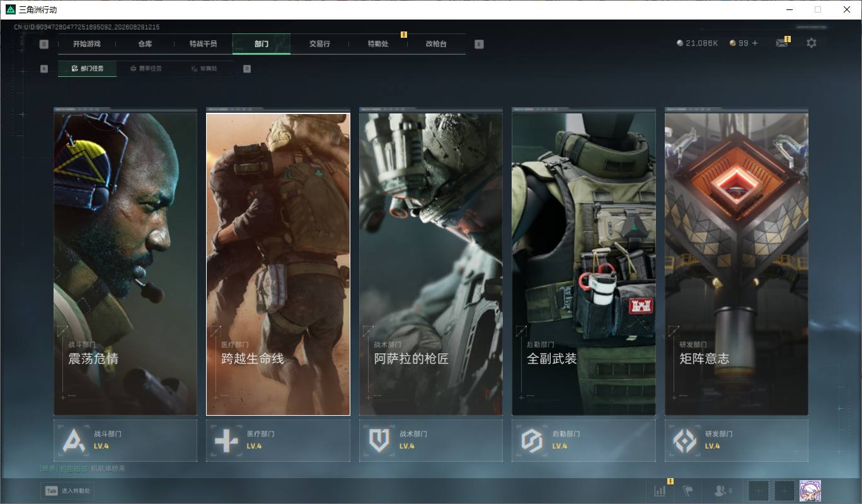Click the 医疗部门 LV.4 level panel
The image size is (862, 504).
point(278,440)
